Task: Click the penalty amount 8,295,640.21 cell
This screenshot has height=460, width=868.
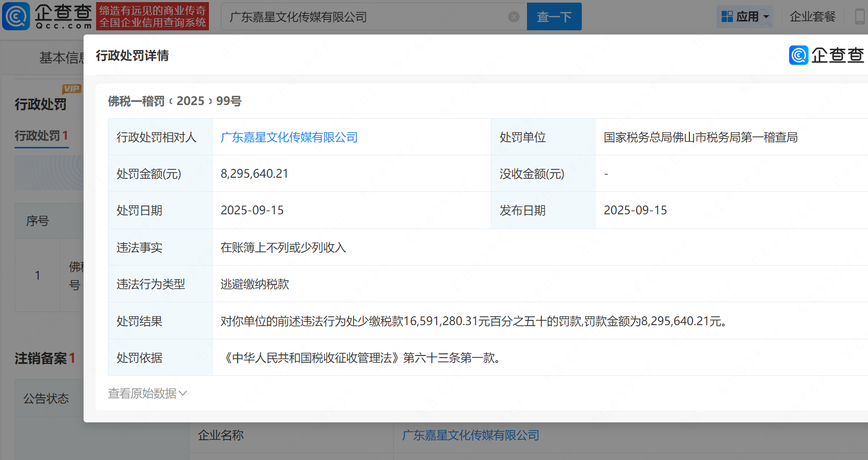Action: point(254,174)
